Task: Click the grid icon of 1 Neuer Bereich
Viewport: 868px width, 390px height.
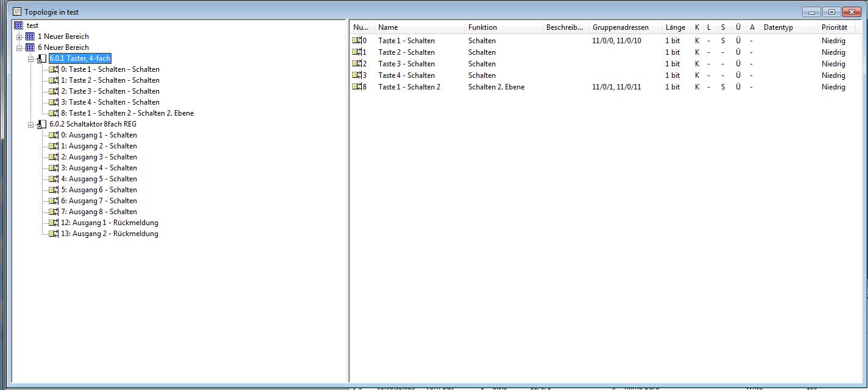Action: tap(30, 37)
